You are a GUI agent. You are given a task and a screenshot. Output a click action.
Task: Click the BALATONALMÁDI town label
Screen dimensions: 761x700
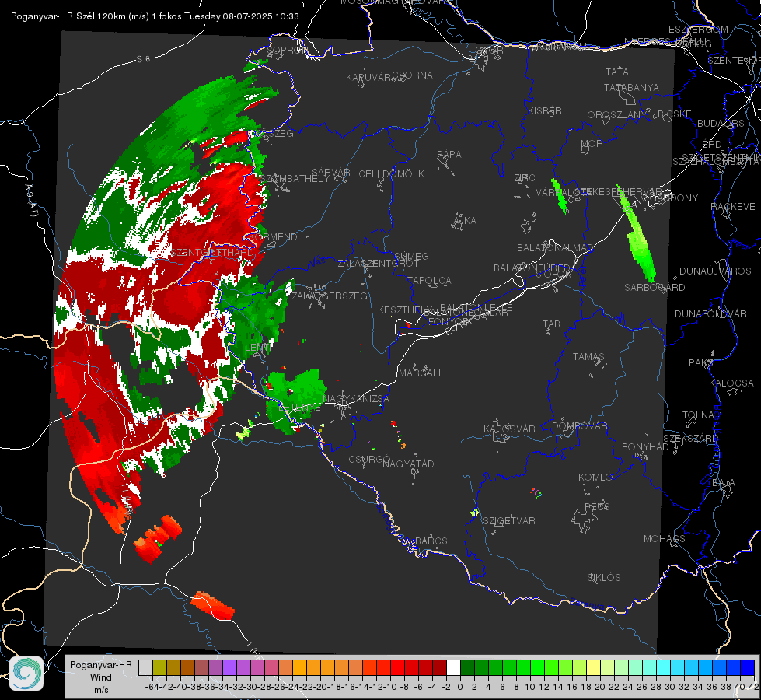557,248
